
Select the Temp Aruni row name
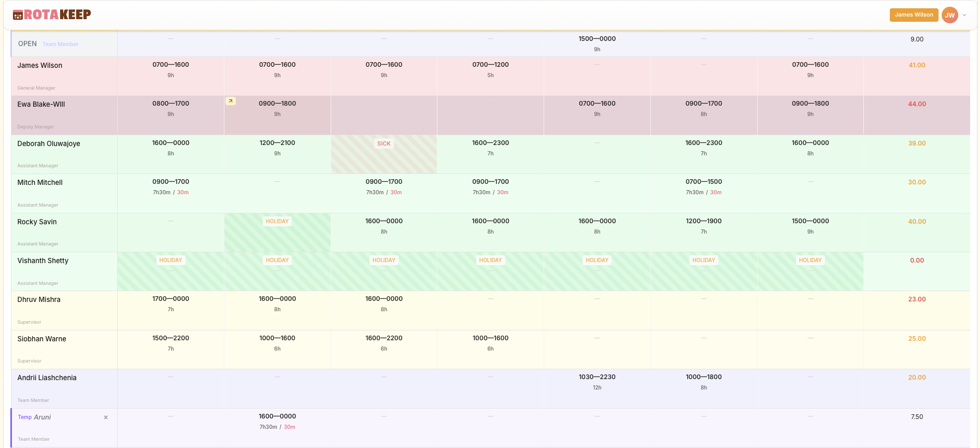coord(34,417)
